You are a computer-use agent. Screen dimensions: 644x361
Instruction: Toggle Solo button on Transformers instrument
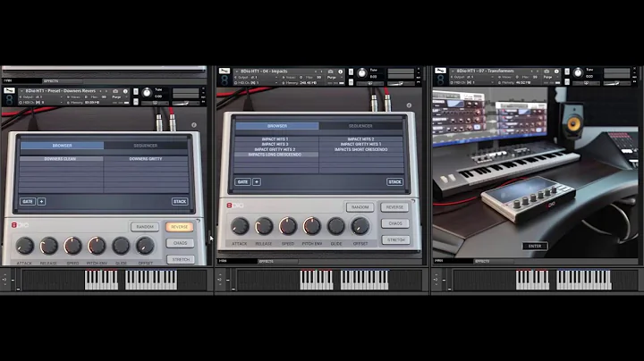[x=567, y=71]
